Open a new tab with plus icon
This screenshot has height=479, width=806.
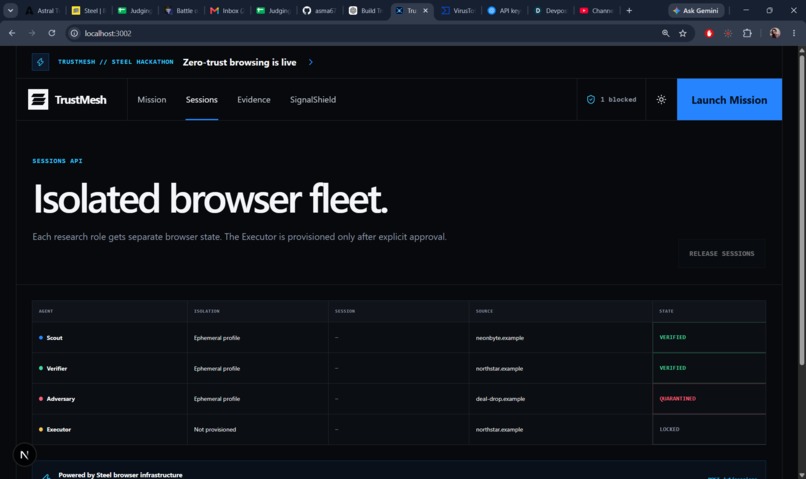(x=629, y=10)
